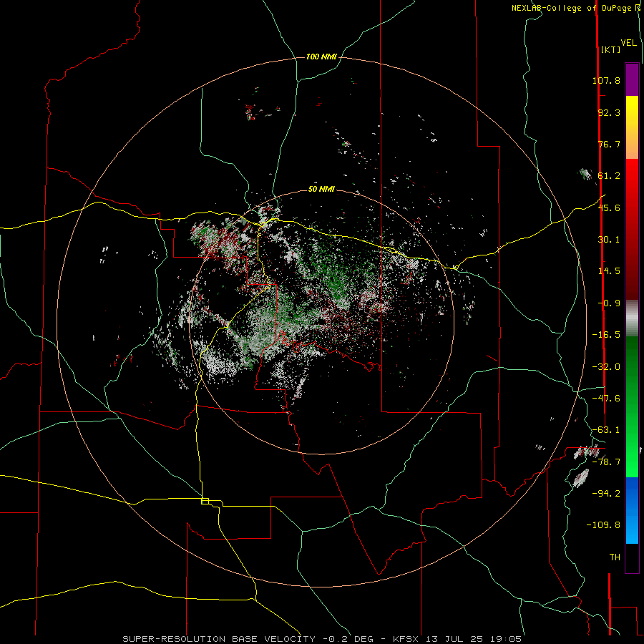This screenshot has height=644, width=644.
Task: Click the -32.0 velocity scale value
Action: tap(606, 367)
